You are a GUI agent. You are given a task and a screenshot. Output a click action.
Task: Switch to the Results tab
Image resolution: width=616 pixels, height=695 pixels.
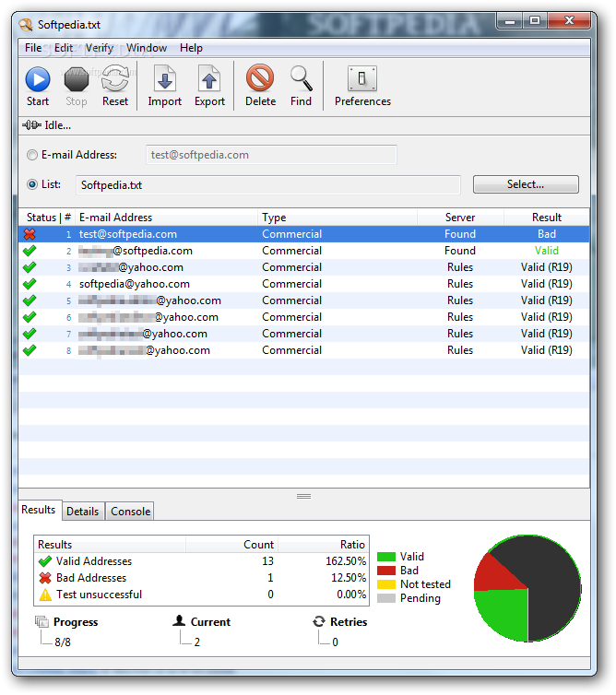point(39,510)
